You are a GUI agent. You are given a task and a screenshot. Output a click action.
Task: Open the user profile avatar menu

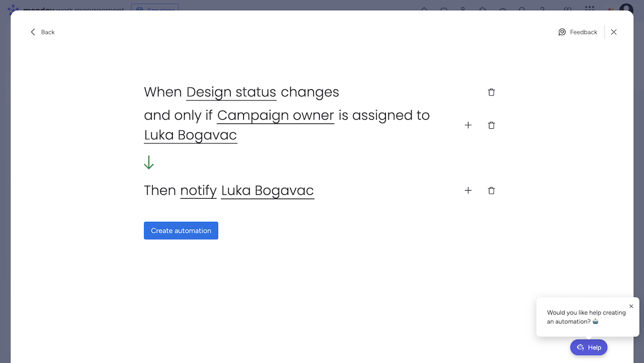pos(626,9)
